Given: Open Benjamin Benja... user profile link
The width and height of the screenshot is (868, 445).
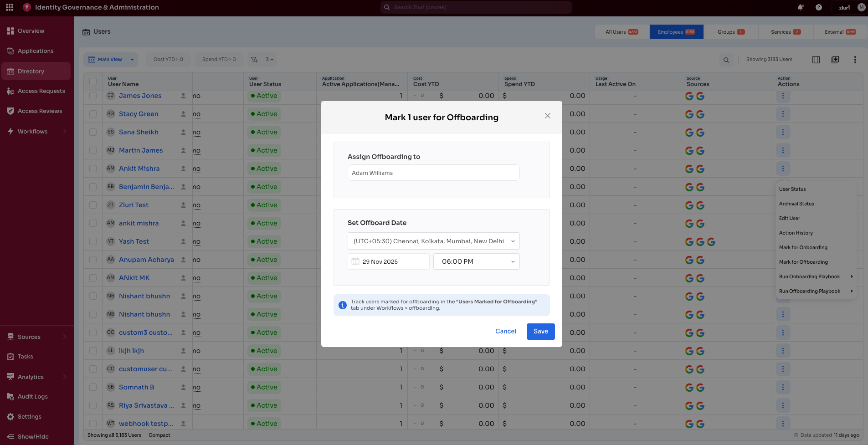Looking at the screenshot, I should (146, 187).
